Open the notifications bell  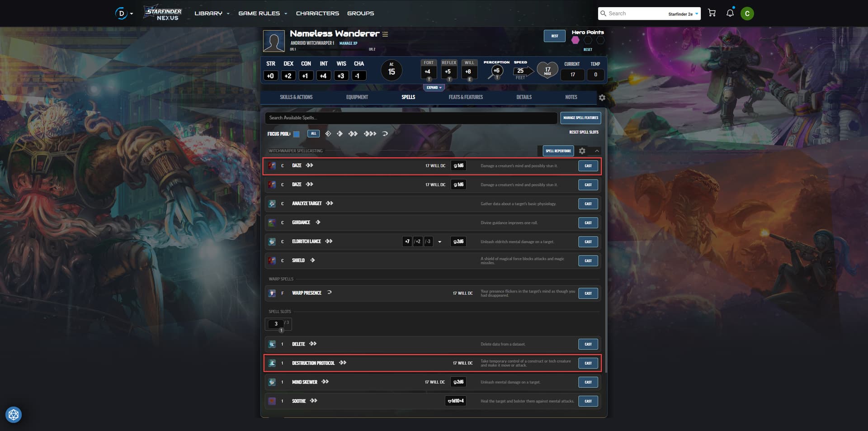(x=730, y=13)
